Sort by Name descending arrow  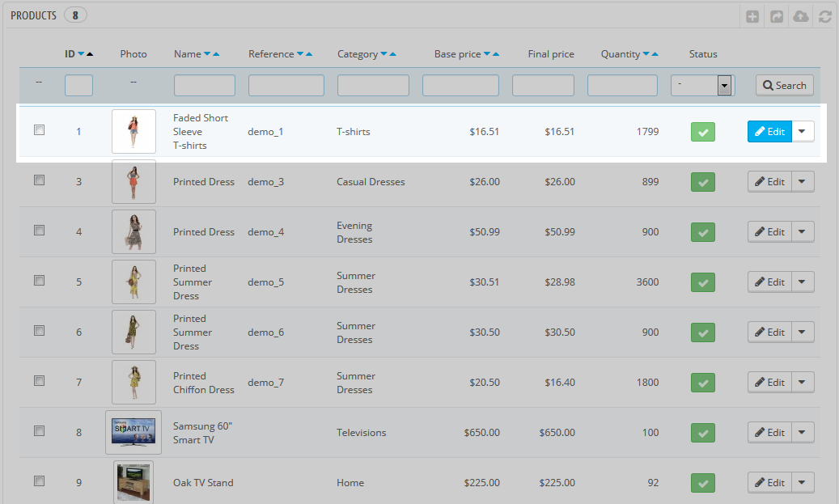pyautogui.click(x=207, y=54)
